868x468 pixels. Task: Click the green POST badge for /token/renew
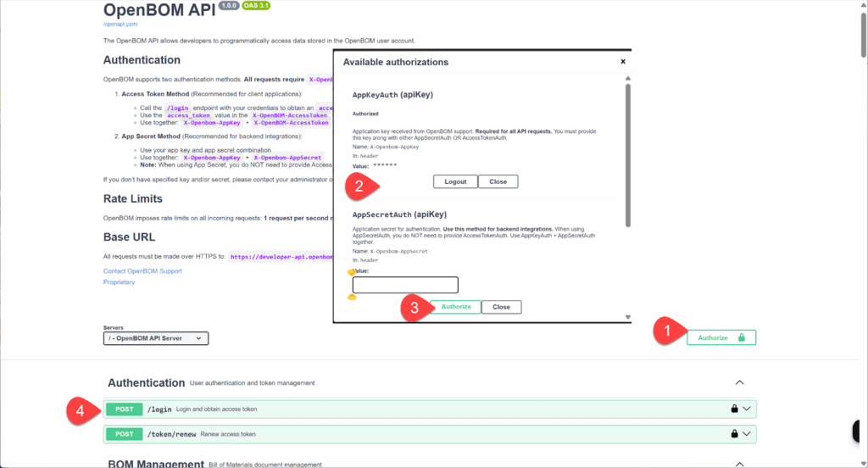click(x=125, y=434)
